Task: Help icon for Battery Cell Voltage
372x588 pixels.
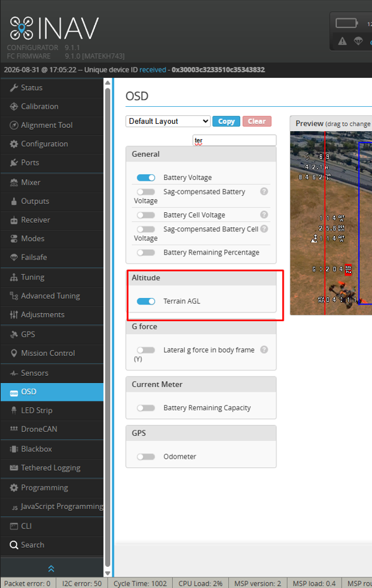Action: tap(264, 215)
